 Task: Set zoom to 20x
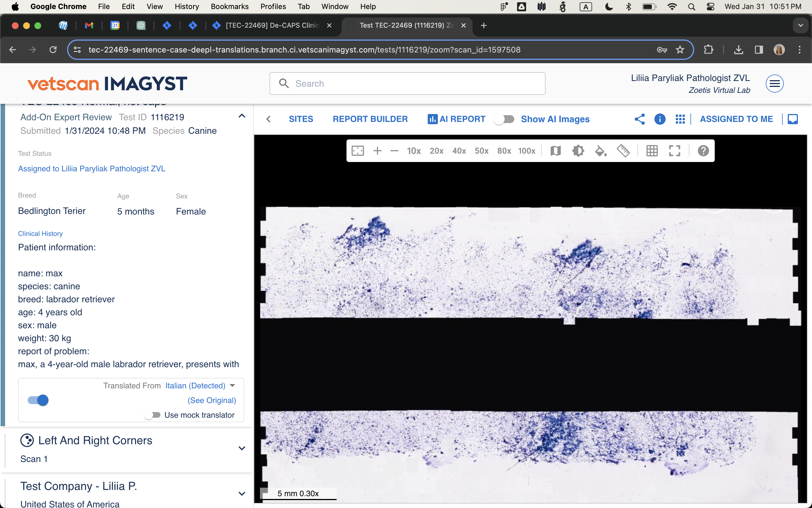436,151
